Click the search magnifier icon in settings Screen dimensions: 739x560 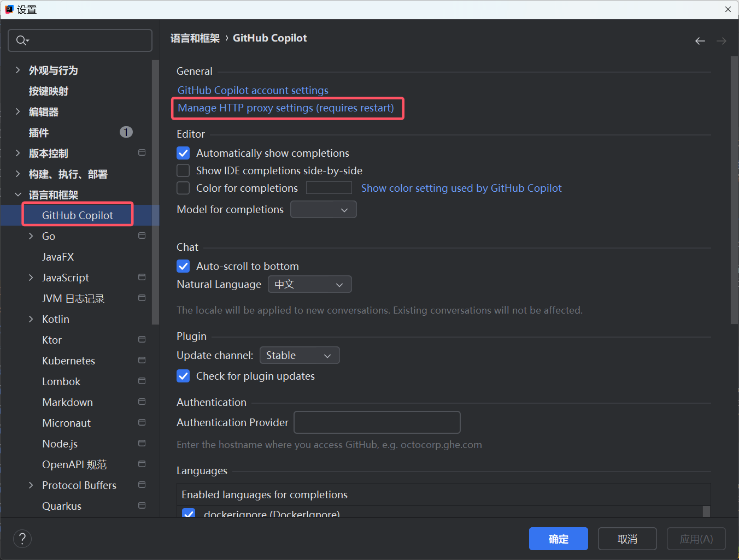tap(22, 40)
